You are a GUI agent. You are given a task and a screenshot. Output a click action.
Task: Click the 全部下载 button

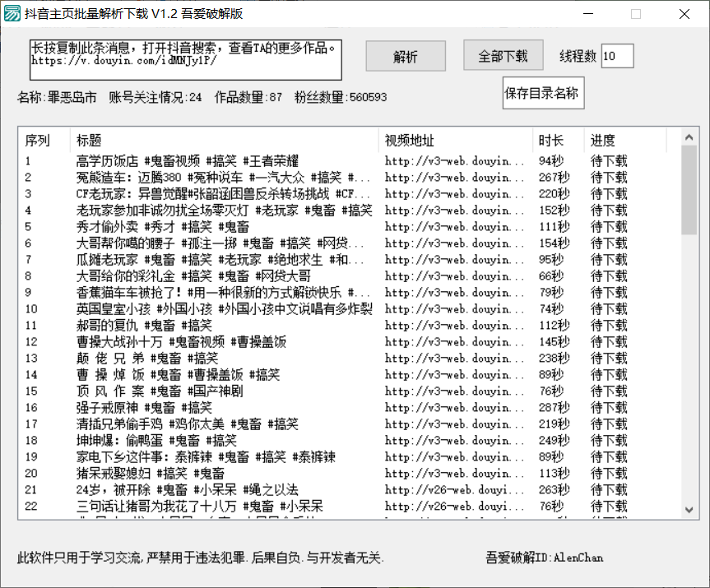coord(503,55)
